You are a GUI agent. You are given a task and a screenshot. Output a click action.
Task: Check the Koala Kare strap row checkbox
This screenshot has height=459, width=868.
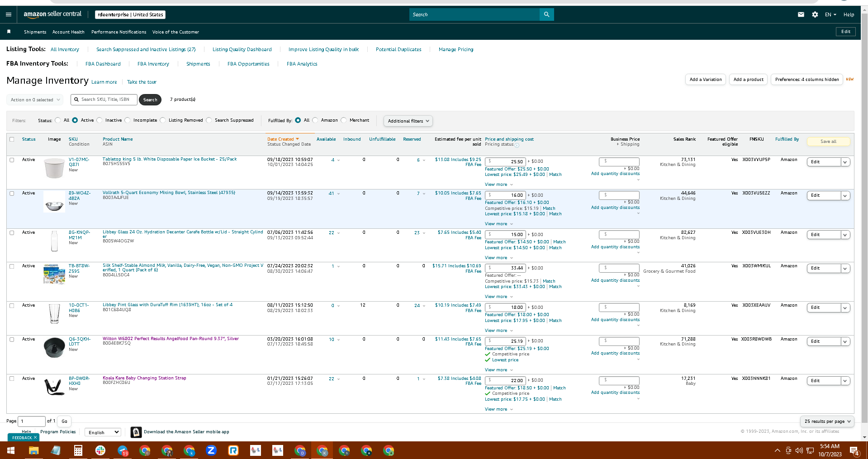point(12,379)
